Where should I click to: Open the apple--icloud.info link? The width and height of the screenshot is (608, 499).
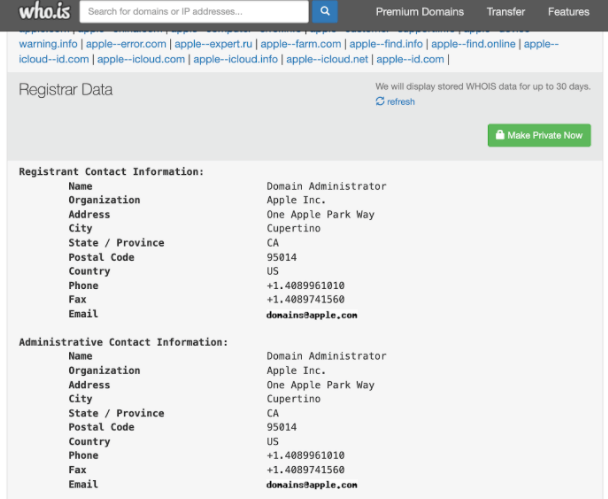pyautogui.click(x=235, y=59)
